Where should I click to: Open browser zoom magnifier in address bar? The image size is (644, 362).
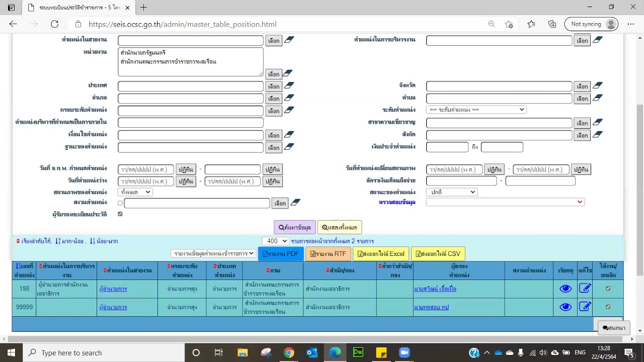point(492,24)
